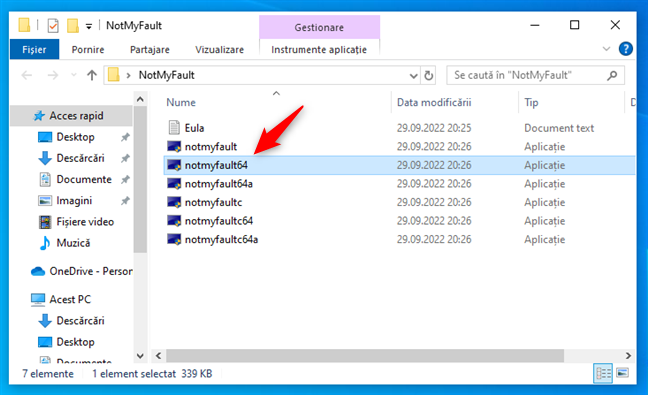Open Fișiere video in navigation pane
Image resolution: width=648 pixels, height=395 pixels.
(85, 222)
